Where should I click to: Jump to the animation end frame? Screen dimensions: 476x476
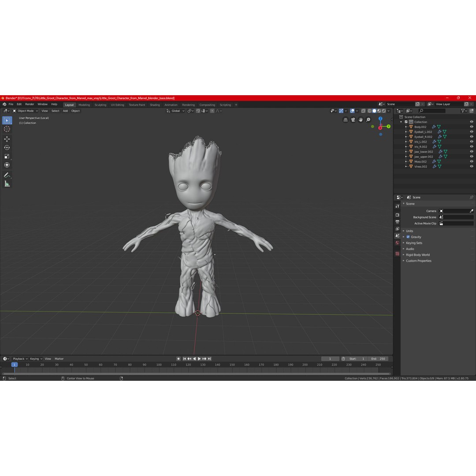tap(209, 359)
